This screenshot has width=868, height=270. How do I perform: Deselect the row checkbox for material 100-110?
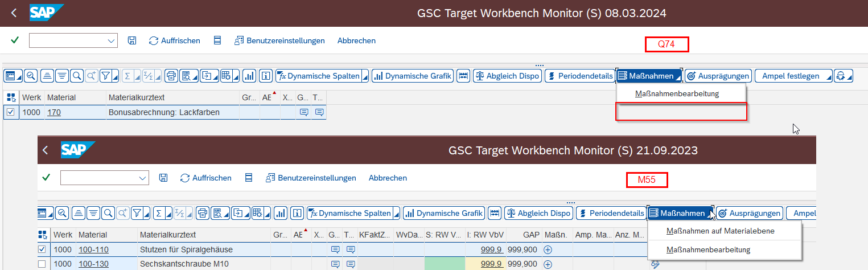coord(42,249)
